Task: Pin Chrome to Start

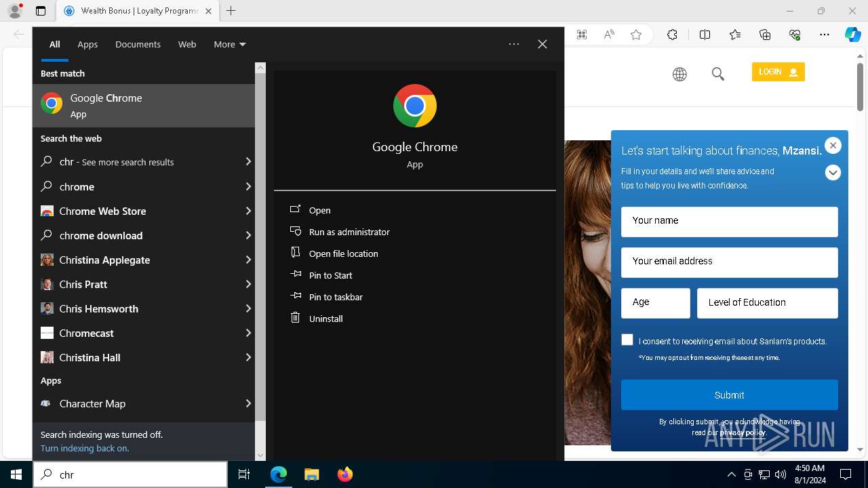Action: (x=330, y=275)
